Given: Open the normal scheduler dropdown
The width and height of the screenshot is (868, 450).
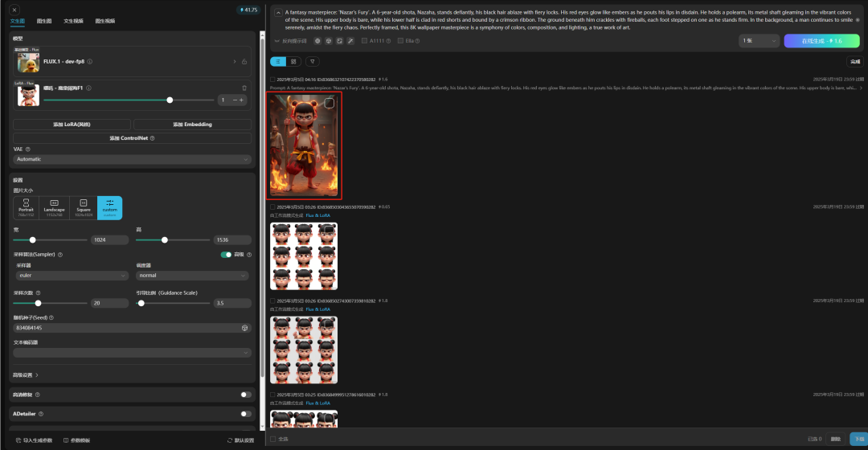Looking at the screenshot, I should coord(192,276).
